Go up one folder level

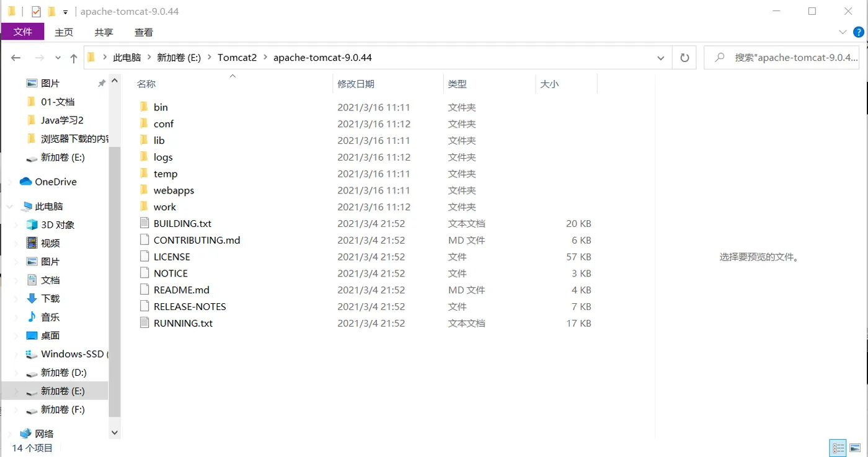(x=74, y=58)
